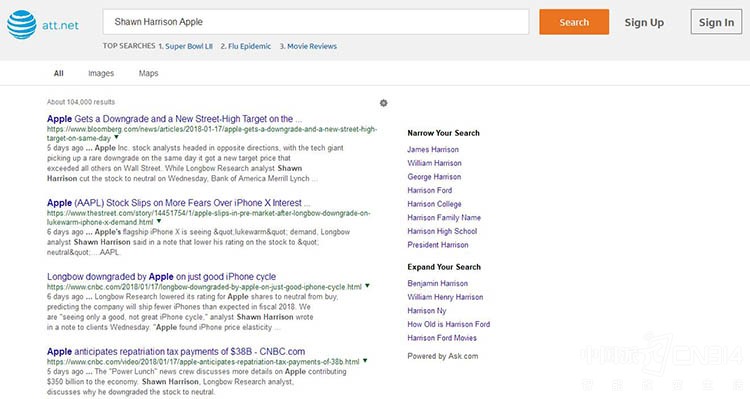The height and width of the screenshot is (399, 750).
Task: Expand search to Benjamin Harrison
Action: pyautogui.click(x=438, y=283)
